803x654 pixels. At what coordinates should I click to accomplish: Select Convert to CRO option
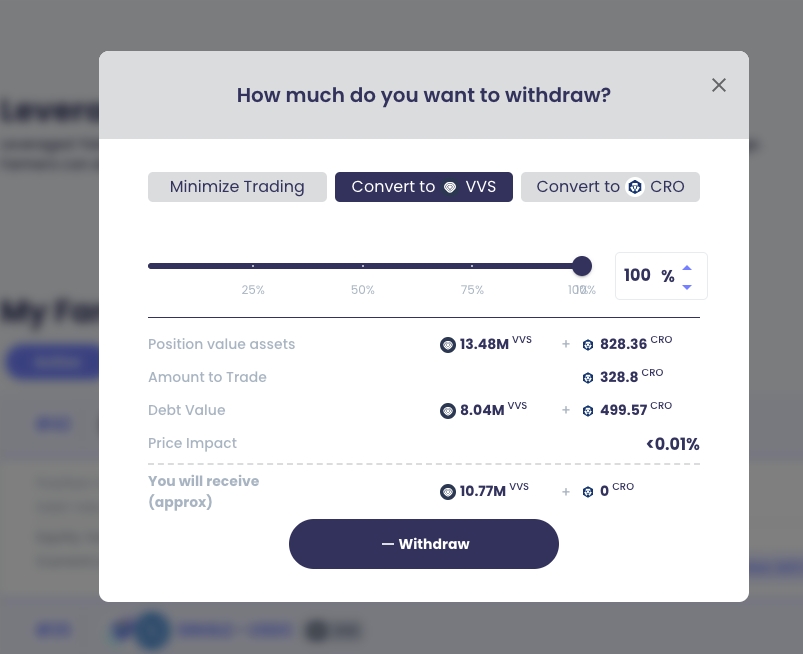(610, 187)
